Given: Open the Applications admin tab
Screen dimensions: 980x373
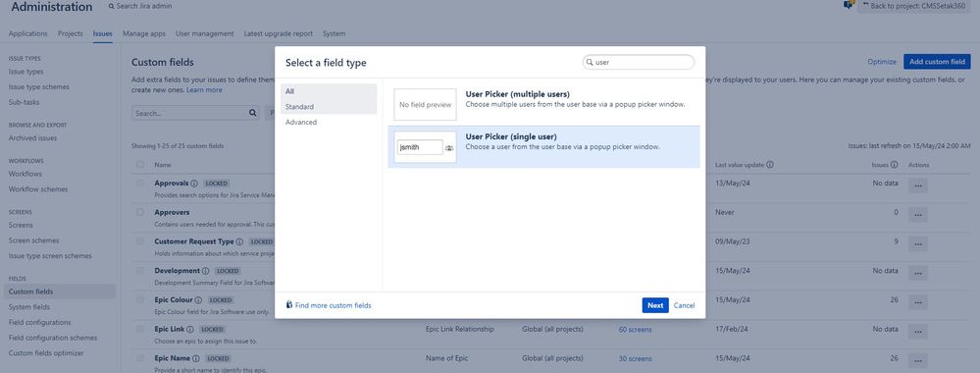Looking at the screenshot, I should pos(28,33).
